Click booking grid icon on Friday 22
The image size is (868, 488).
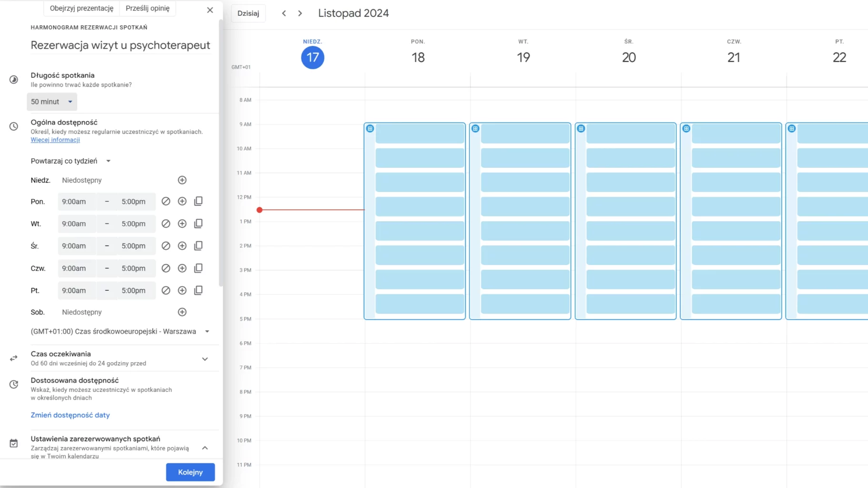click(792, 129)
